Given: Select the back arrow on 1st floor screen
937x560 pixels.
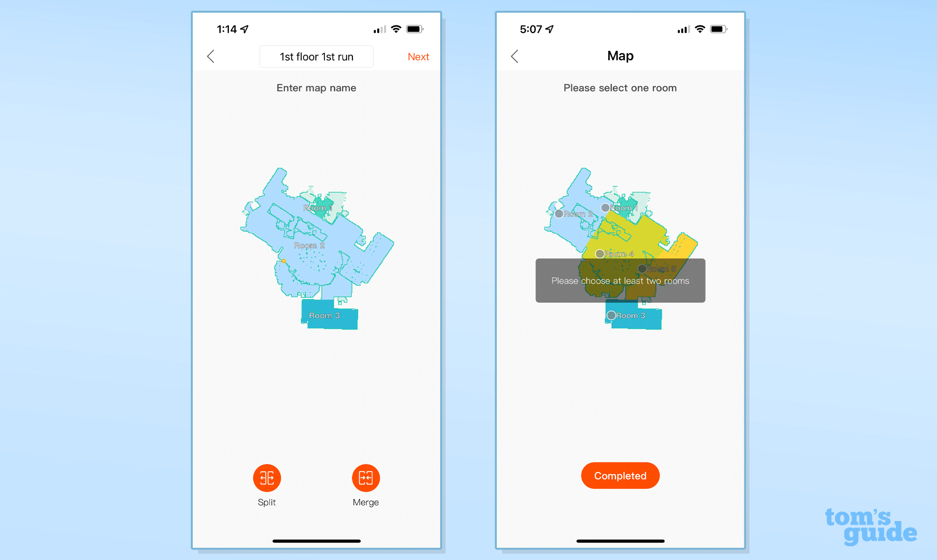Looking at the screenshot, I should 213,57.
